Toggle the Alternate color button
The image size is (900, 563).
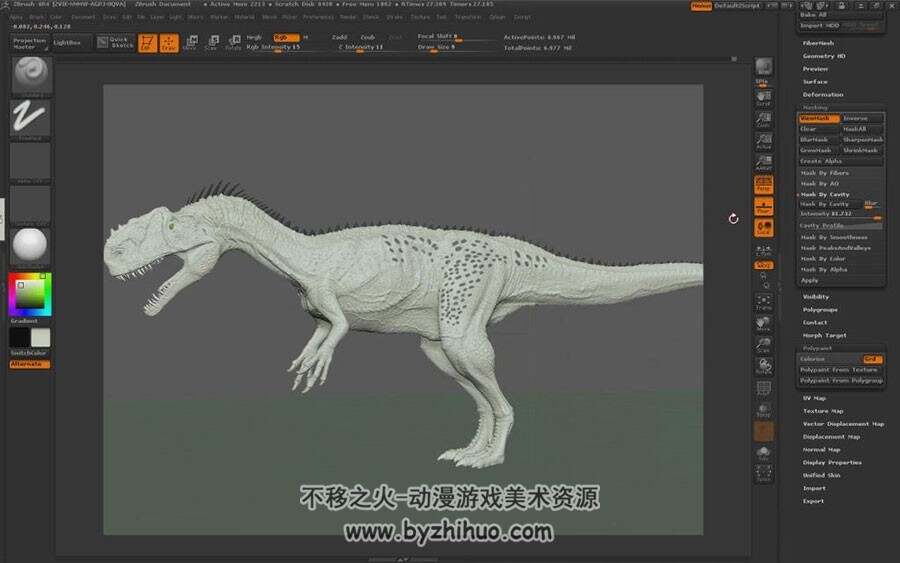(30, 364)
